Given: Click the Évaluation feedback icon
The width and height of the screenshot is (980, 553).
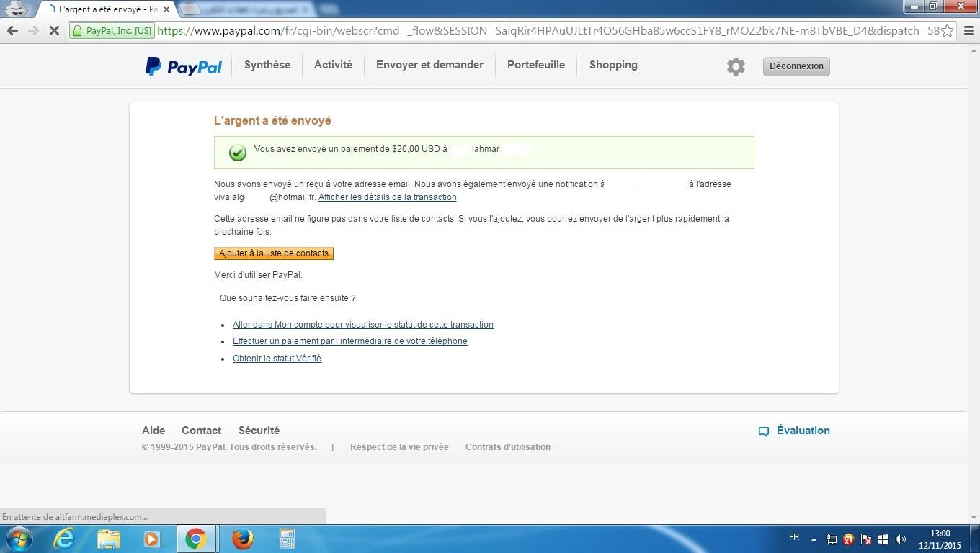Looking at the screenshot, I should (764, 431).
